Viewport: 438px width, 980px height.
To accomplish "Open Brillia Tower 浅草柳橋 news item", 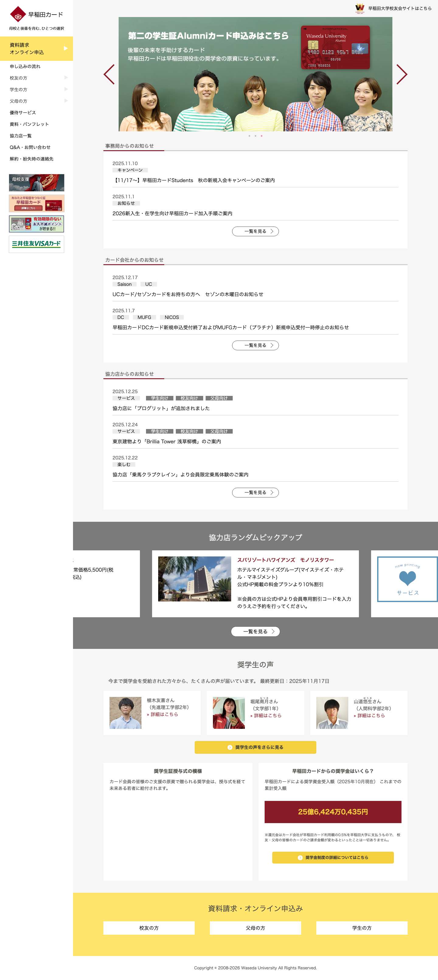I will pos(167,441).
